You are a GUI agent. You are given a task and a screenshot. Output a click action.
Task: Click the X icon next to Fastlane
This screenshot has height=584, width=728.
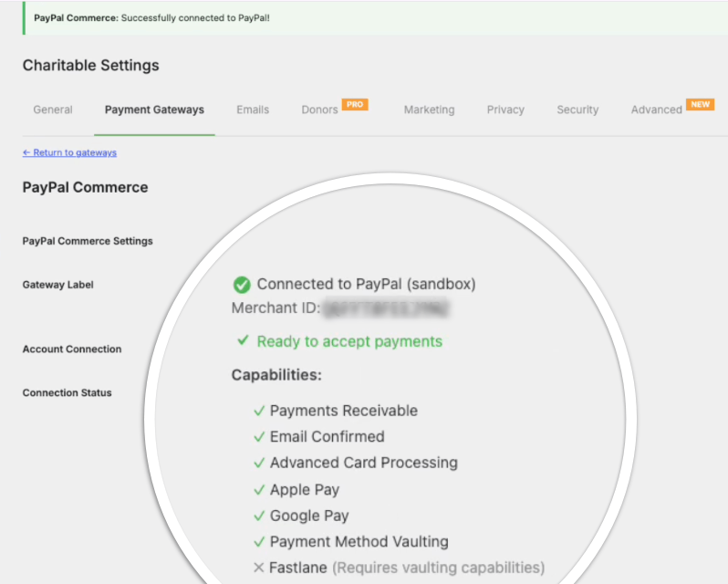[259, 568]
